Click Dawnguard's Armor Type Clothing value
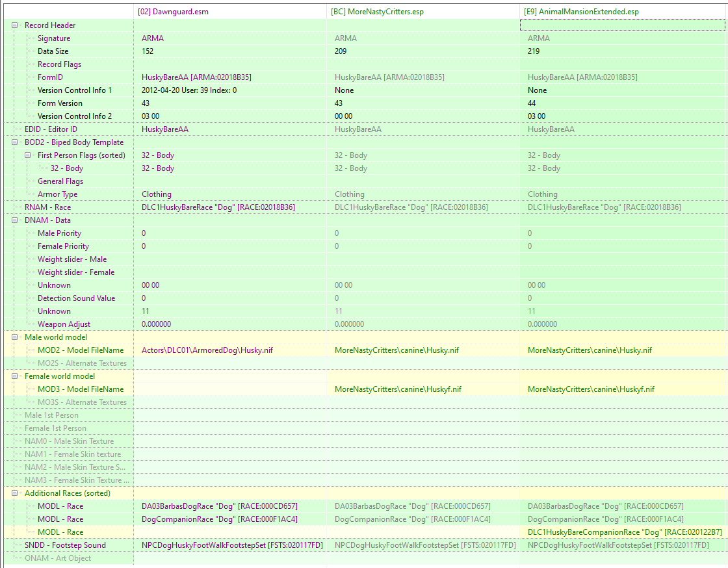The height and width of the screenshot is (568, 728). [157, 194]
